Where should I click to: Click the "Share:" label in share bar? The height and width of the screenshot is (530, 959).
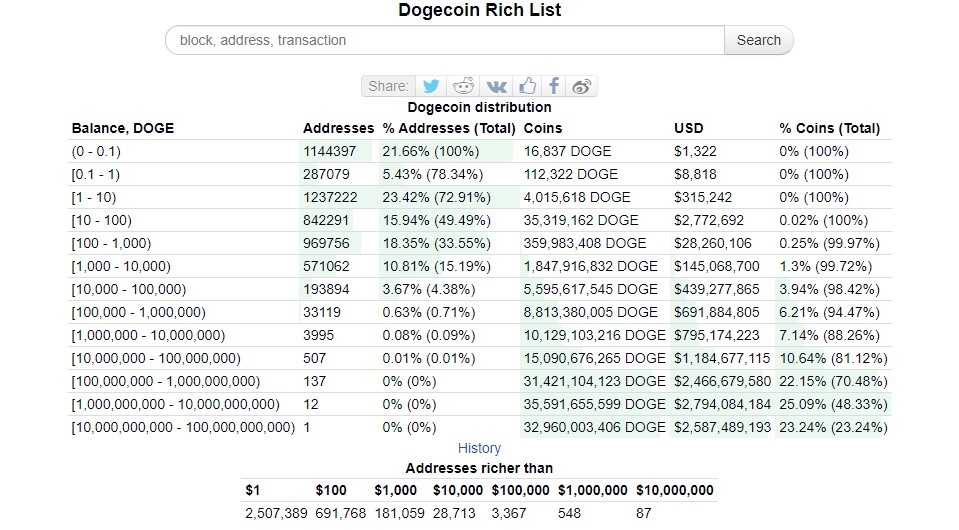tap(388, 86)
